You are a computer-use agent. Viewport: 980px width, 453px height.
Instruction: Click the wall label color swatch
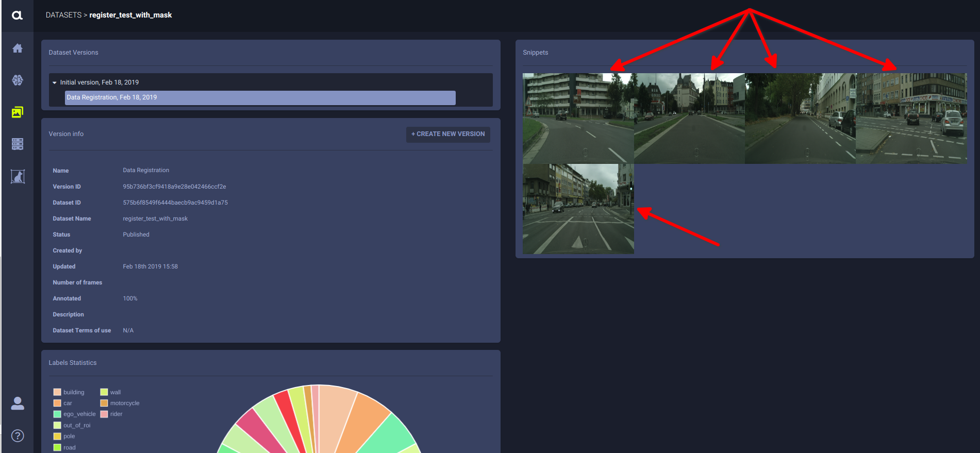(x=104, y=392)
